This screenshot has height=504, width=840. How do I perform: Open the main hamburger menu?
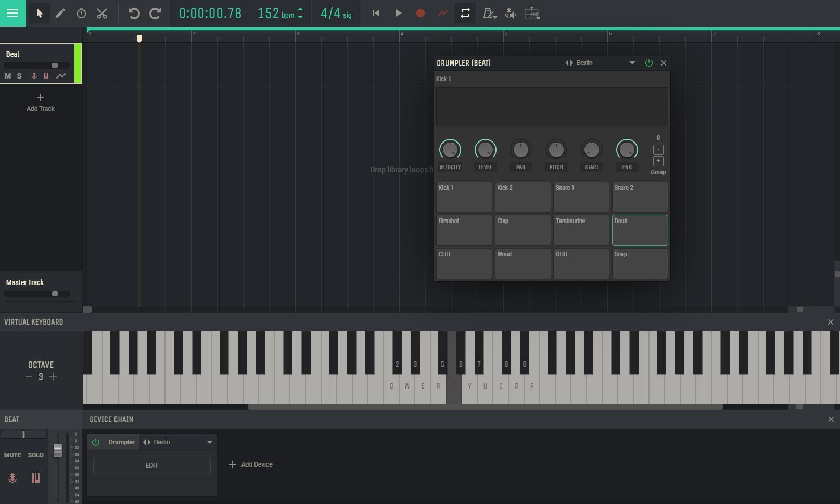[12, 13]
